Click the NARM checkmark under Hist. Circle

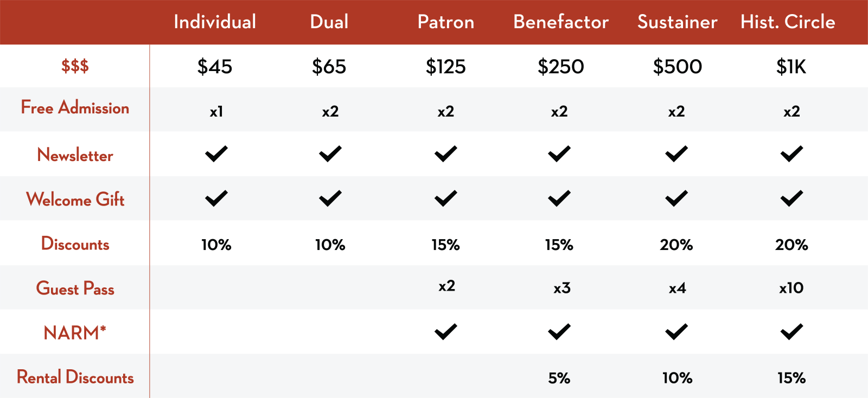(x=792, y=331)
